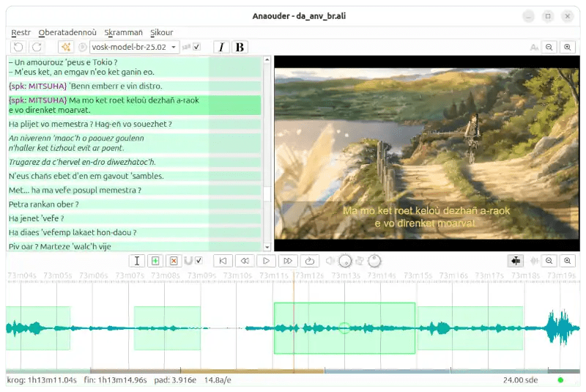The height and width of the screenshot is (392, 586).
Task: Add a new segment with green plus
Action: [155, 261]
